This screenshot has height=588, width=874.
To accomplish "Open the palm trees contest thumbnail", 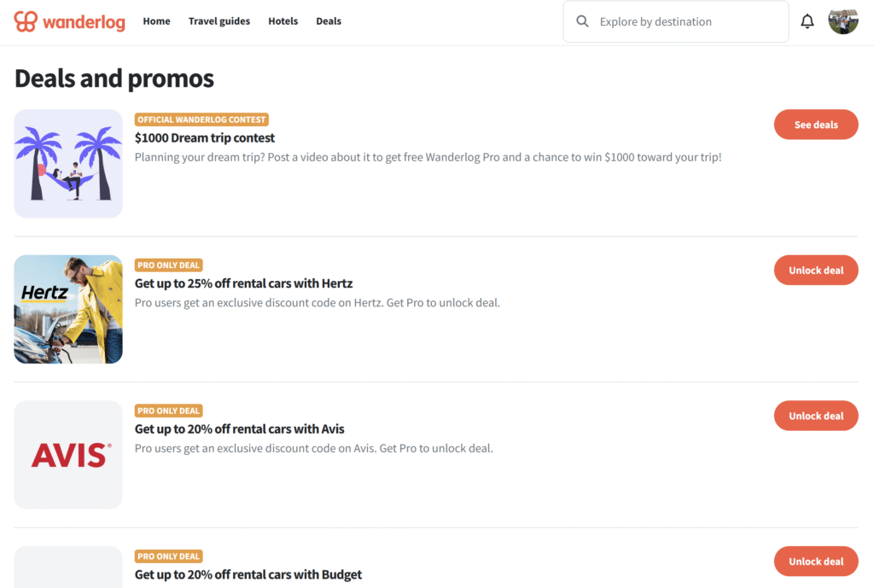I will coord(68,163).
